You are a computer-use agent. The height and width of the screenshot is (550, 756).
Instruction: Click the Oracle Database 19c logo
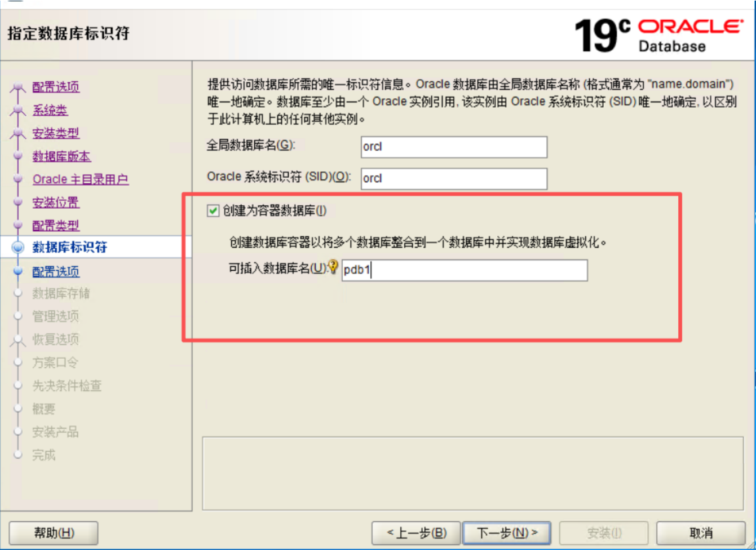tap(658, 35)
